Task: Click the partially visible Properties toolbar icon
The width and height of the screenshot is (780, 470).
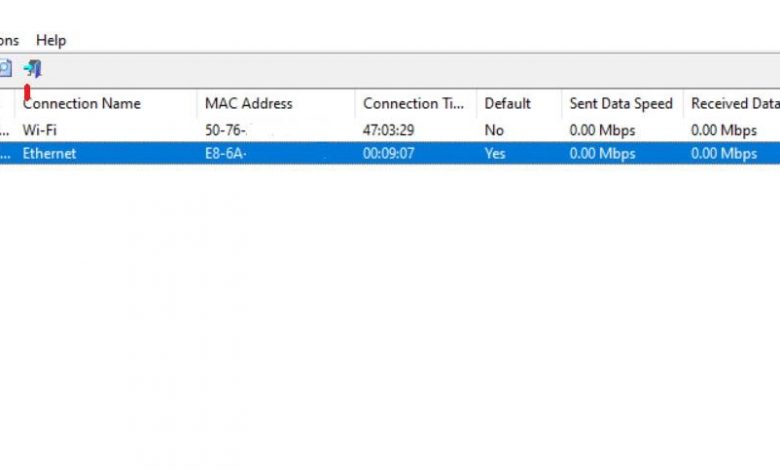Action: point(4,69)
